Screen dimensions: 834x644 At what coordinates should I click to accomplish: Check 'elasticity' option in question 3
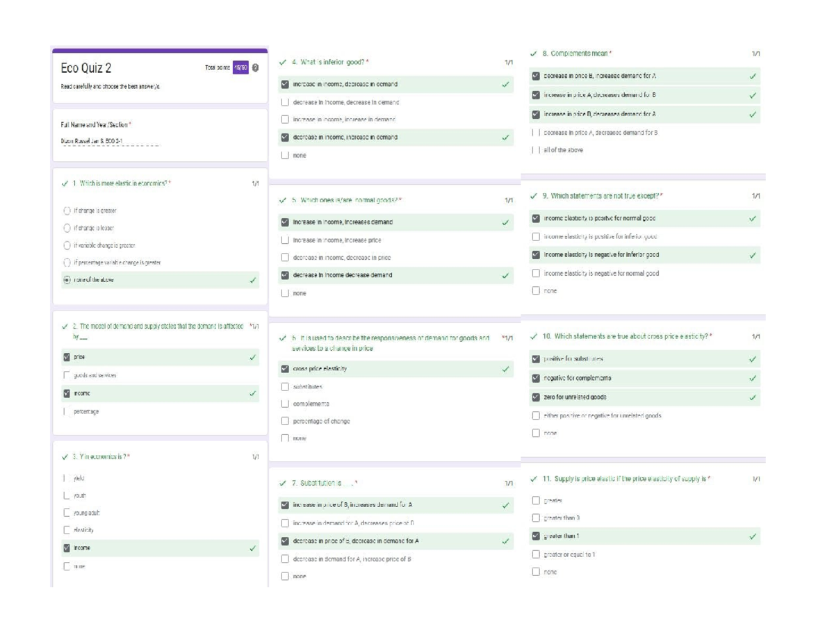67,530
